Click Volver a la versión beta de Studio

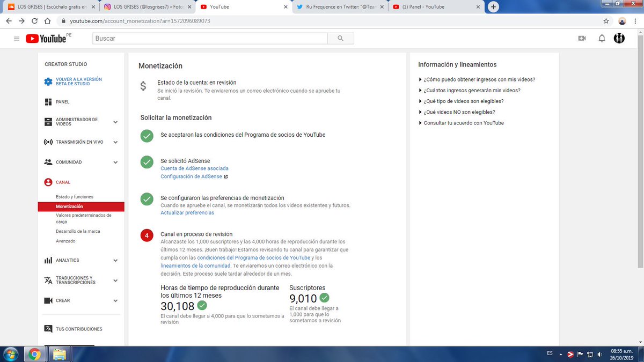(79, 82)
